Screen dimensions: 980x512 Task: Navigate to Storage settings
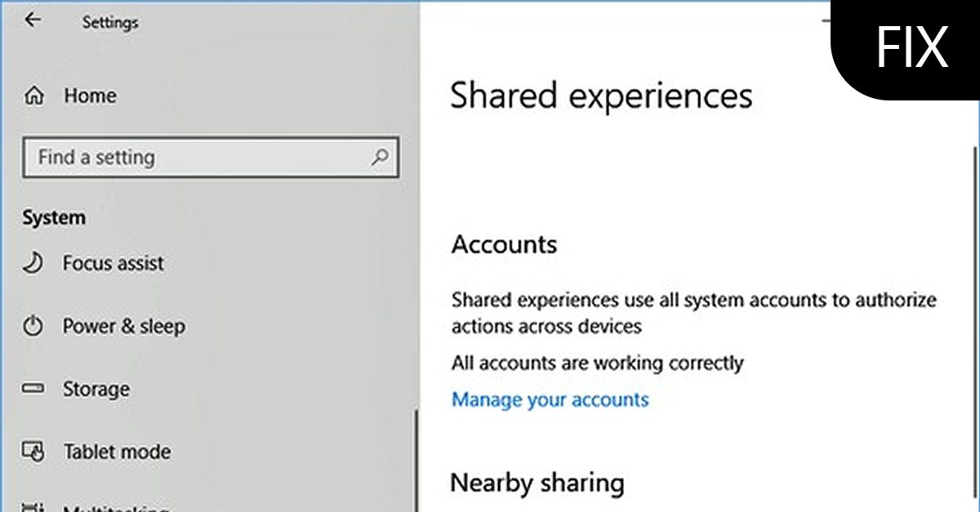(x=96, y=389)
